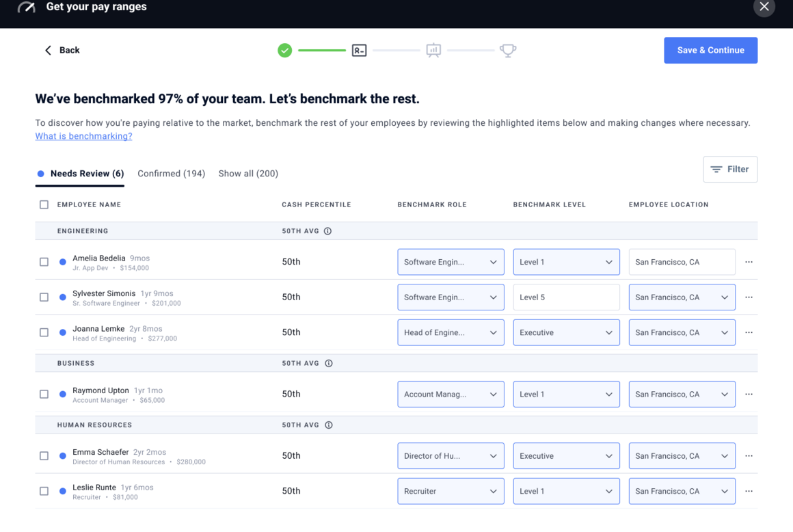This screenshot has width=793, height=532.
Task: Go back using the Back button
Action: tap(62, 50)
